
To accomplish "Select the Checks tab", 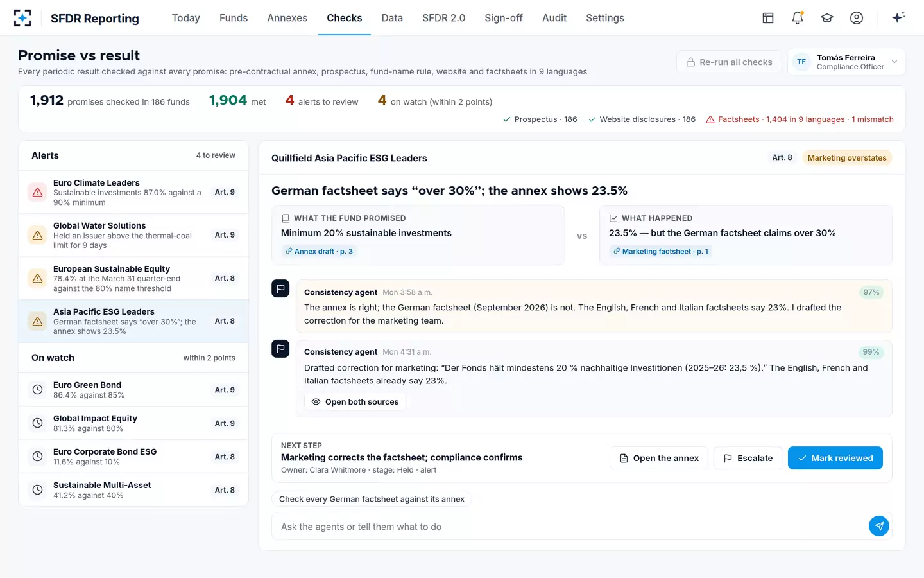I will point(345,18).
